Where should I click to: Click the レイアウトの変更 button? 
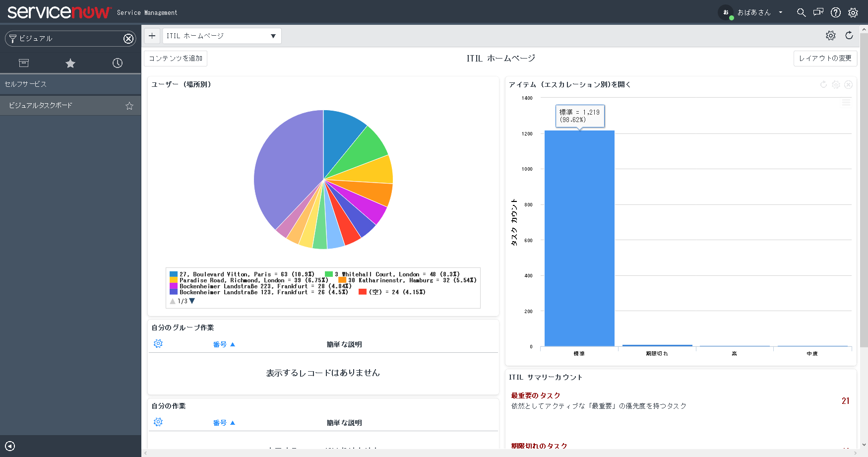coord(825,58)
